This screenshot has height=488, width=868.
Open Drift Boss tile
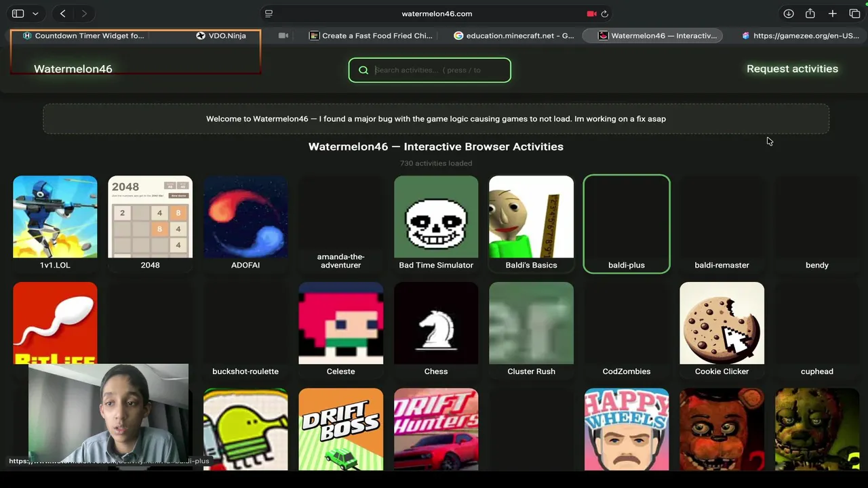340,430
